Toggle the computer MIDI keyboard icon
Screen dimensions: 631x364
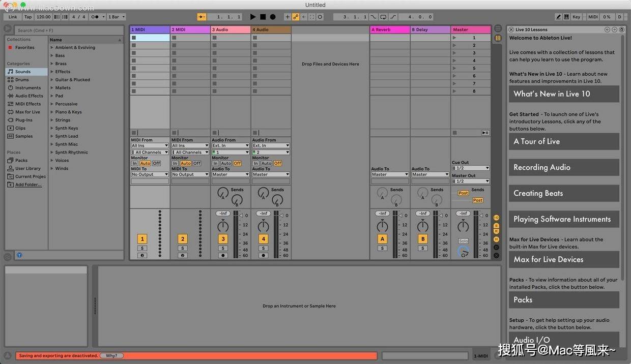coord(566,17)
